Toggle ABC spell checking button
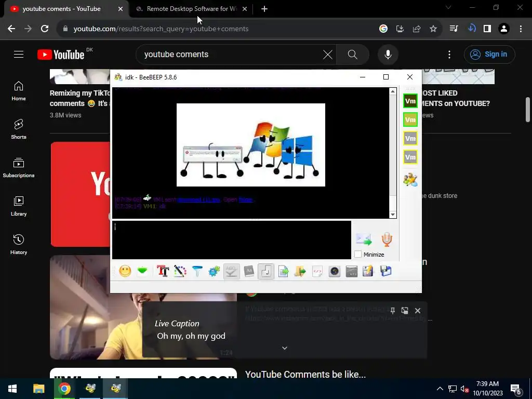The width and height of the screenshot is (532, 399). pyautogui.click(x=231, y=271)
